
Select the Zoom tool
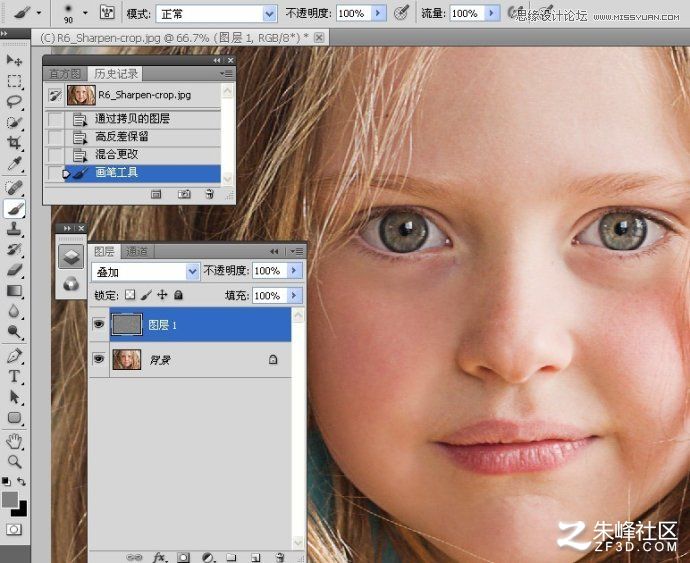pyautogui.click(x=14, y=461)
